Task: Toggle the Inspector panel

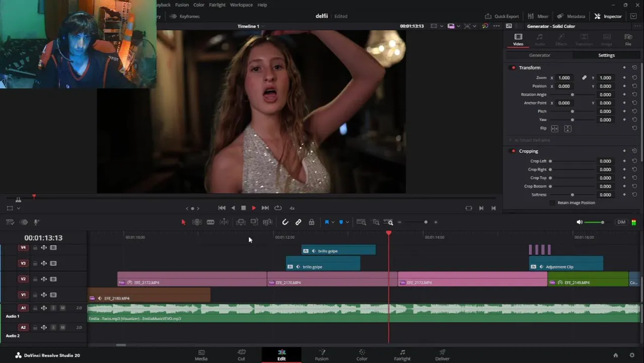Action: (x=608, y=16)
